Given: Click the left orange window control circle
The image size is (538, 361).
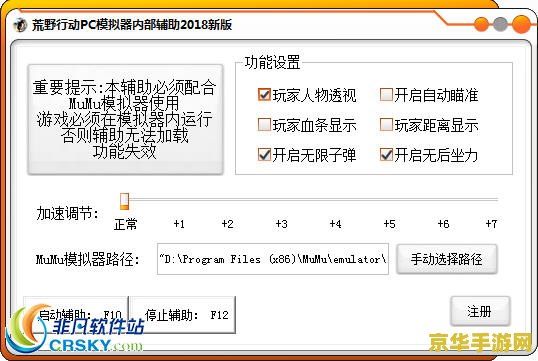Looking at the screenshot, I should click(x=481, y=25).
